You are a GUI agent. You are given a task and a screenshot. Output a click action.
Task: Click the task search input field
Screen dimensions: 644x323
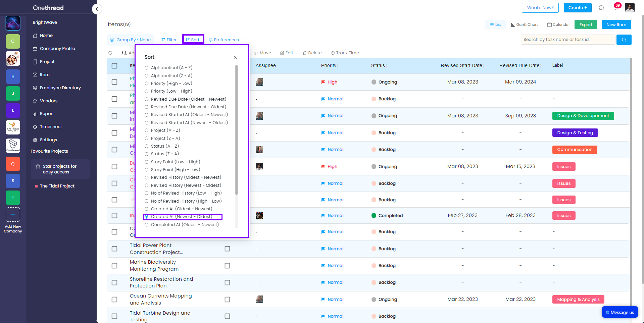[567, 40]
